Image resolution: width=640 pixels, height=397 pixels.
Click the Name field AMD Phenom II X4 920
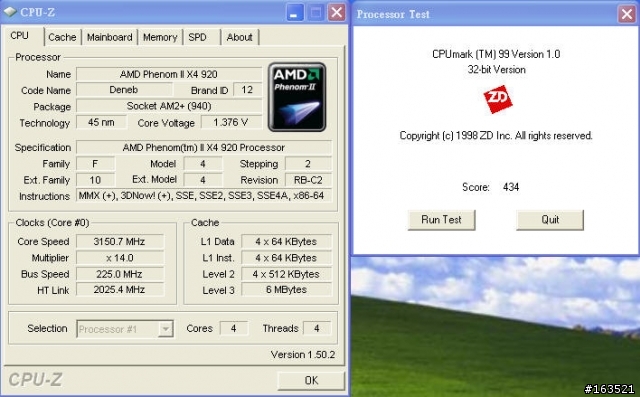[169, 74]
